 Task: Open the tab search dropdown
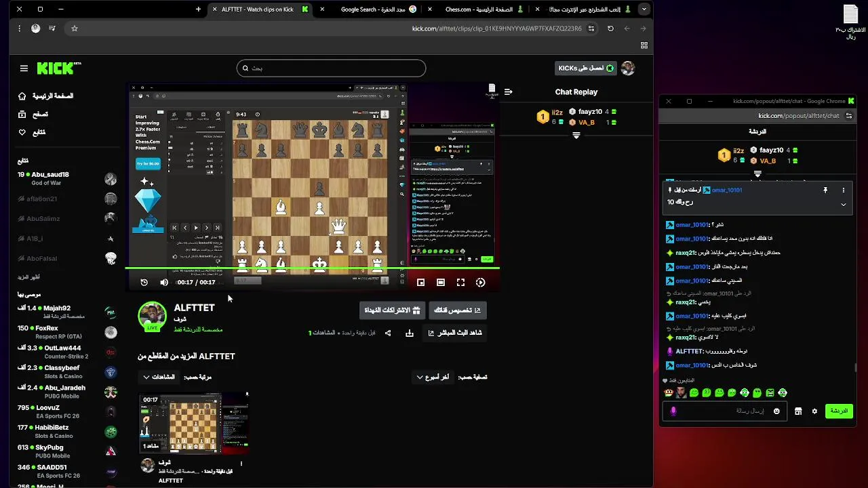coord(644,9)
